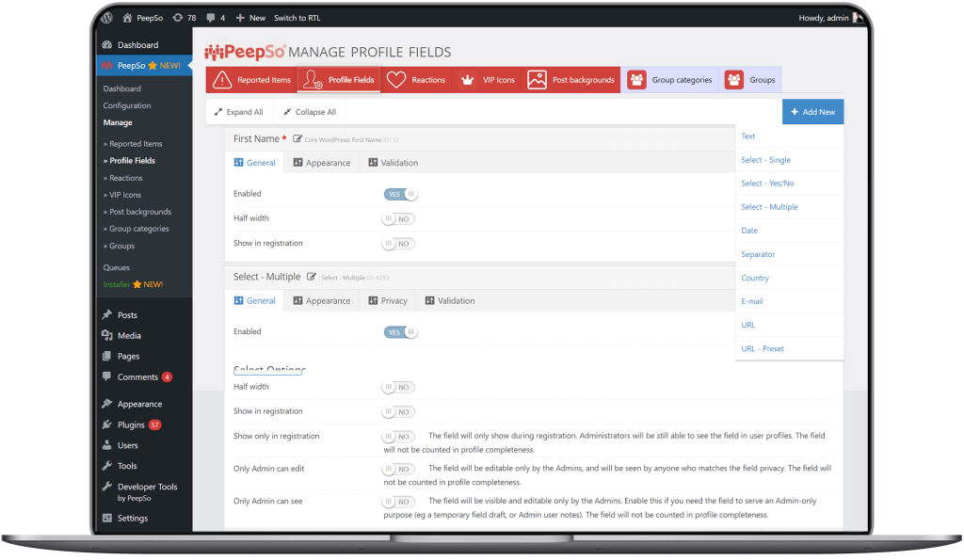Open Select - Multiple Privacy tab
964x560 pixels.
[387, 300]
